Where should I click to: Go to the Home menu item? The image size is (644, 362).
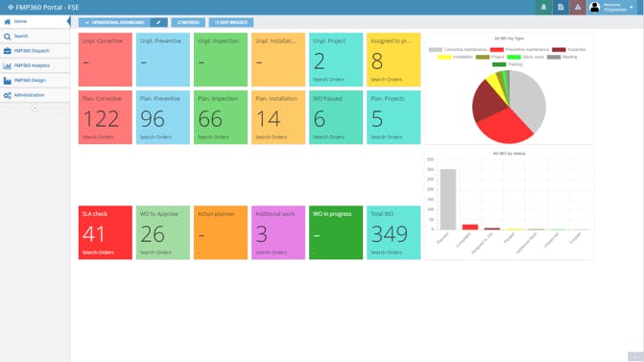pyautogui.click(x=35, y=21)
